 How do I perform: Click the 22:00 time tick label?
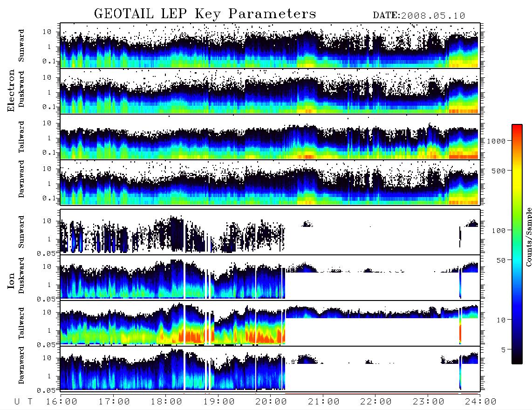point(376,402)
